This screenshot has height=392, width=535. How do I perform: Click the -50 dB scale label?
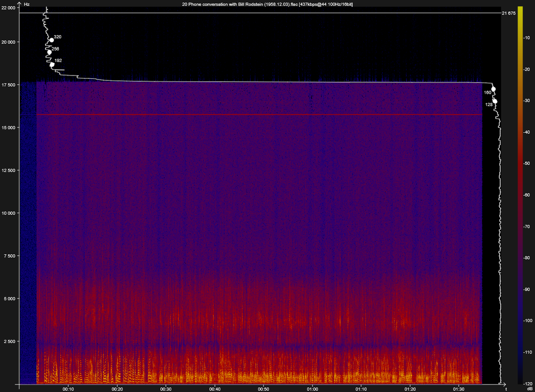(x=527, y=164)
